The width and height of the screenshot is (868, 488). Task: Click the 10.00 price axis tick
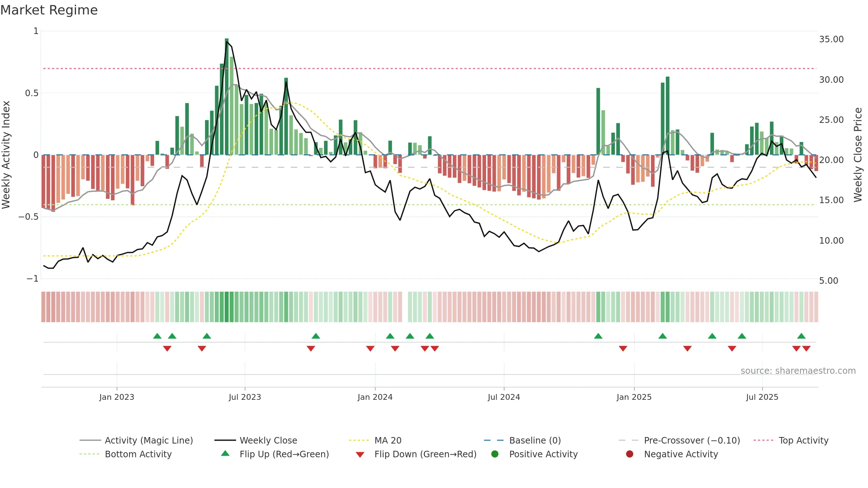[831, 240]
